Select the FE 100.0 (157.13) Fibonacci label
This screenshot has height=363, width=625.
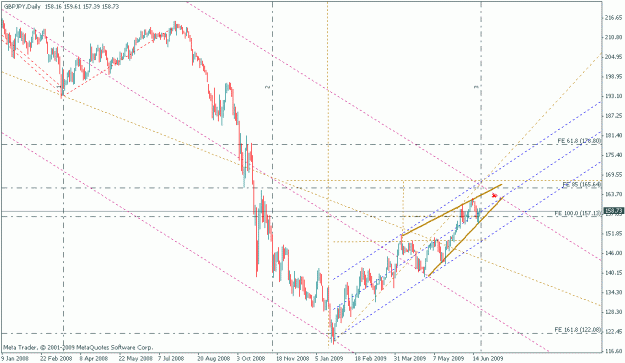pos(577,214)
